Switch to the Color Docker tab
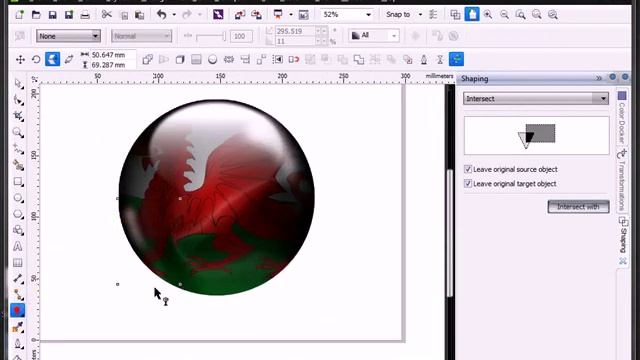The height and width of the screenshot is (360, 640). 622,118
